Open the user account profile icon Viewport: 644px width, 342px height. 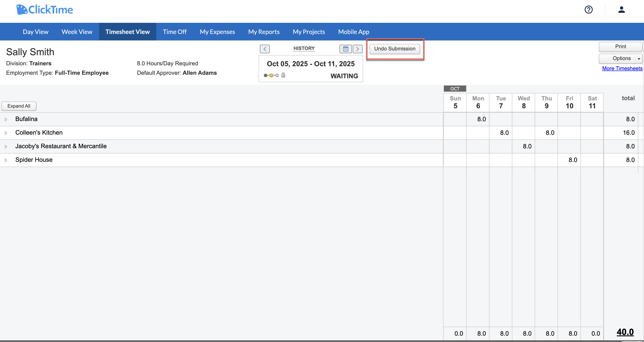(x=621, y=10)
